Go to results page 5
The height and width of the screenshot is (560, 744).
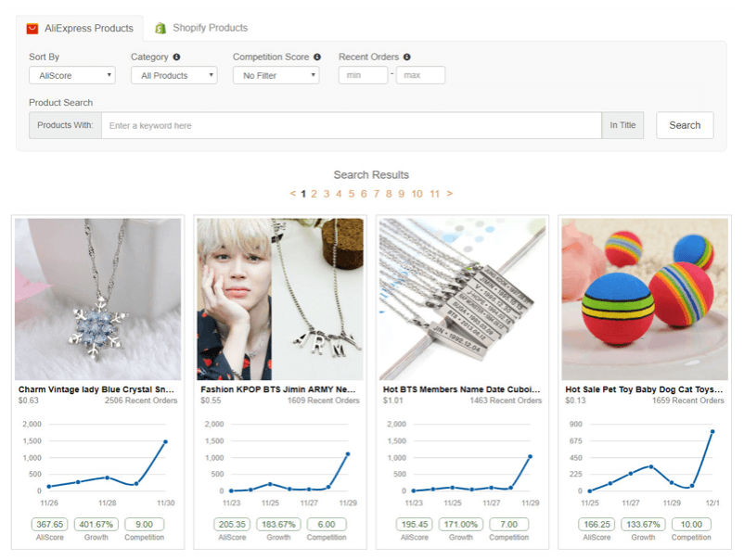click(351, 194)
